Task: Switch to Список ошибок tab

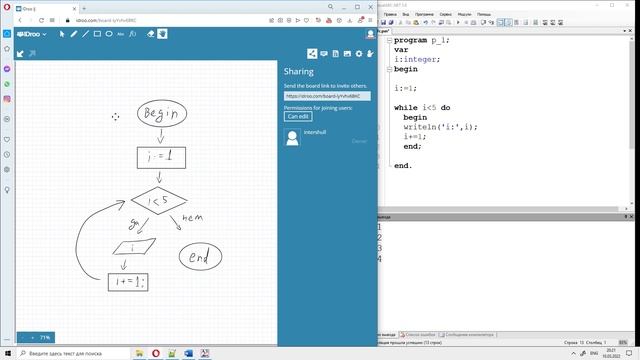Action: click(x=418, y=335)
